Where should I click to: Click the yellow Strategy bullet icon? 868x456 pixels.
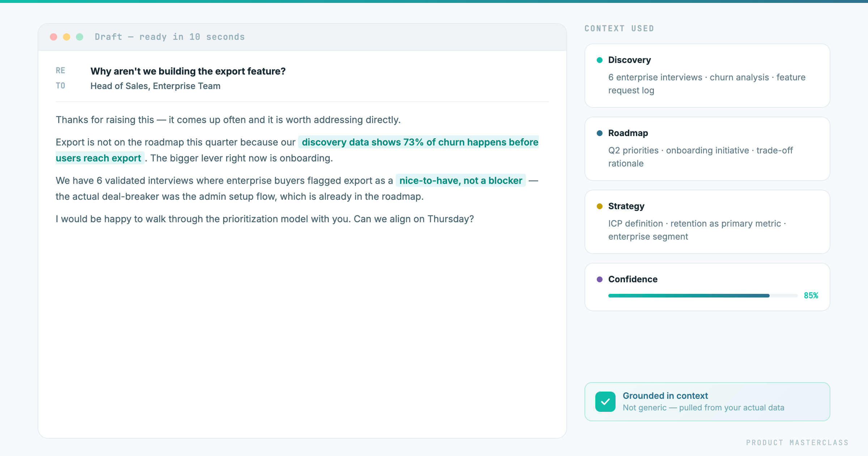[600, 206]
